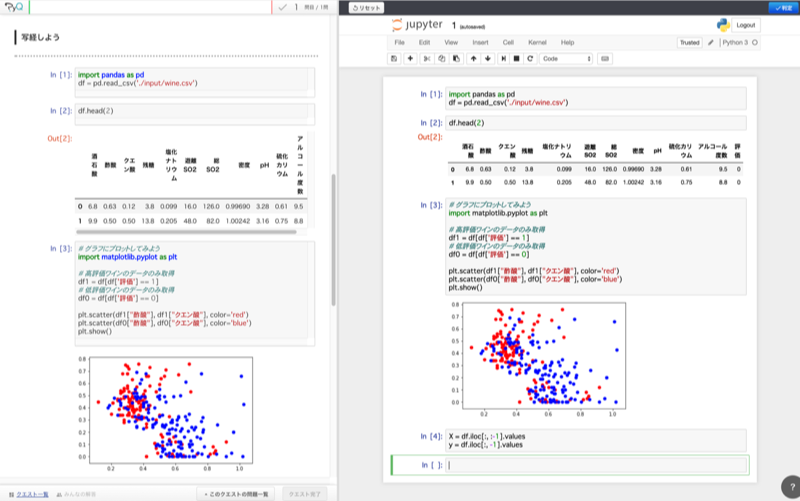Viewport: 800px width, 501px height.
Task: Open the Code cell type dropdown
Action: [565, 59]
